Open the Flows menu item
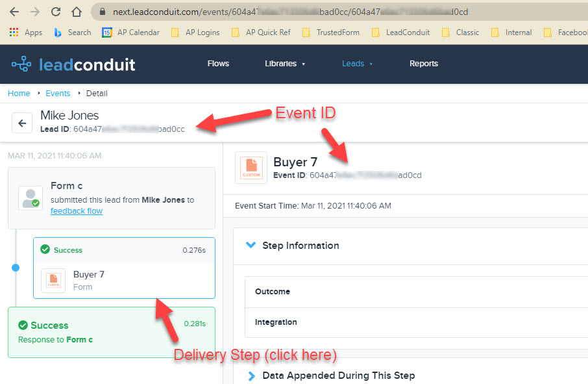The height and width of the screenshot is (384, 588). (218, 64)
